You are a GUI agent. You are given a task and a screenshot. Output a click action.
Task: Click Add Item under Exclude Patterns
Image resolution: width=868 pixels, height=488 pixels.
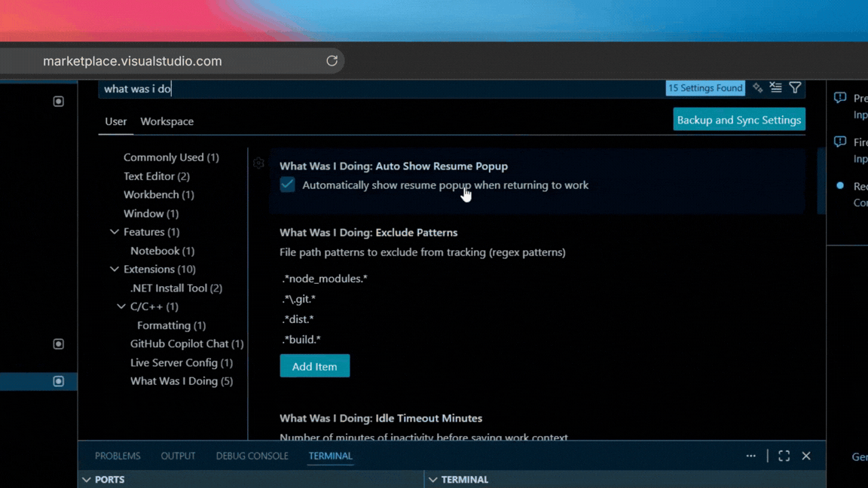(314, 366)
